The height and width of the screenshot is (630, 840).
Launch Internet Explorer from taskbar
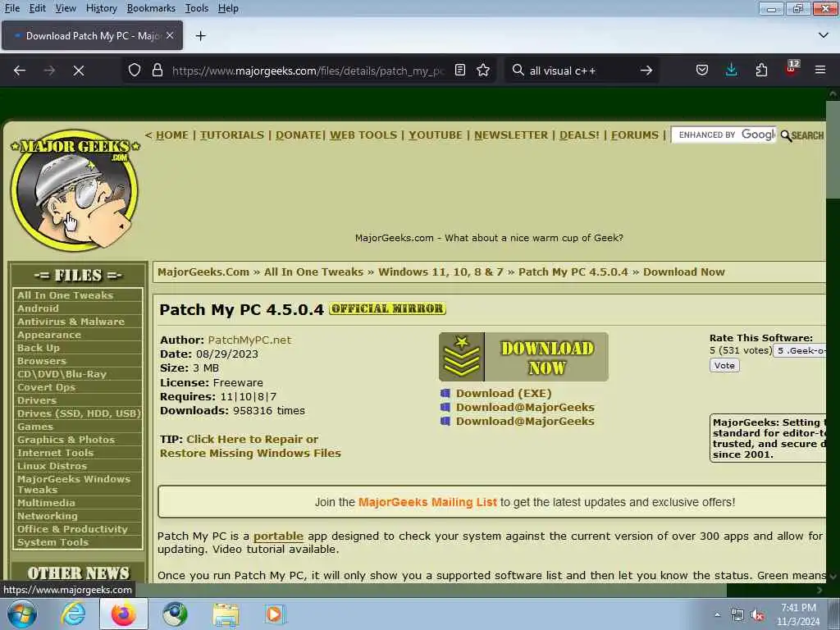click(x=73, y=614)
